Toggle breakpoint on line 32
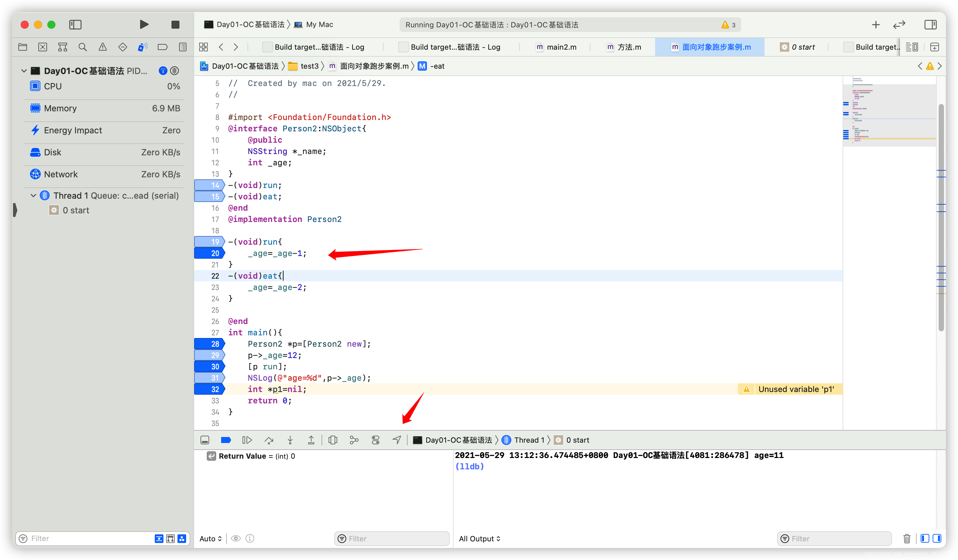The width and height of the screenshot is (958, 560). click(209, 389)
